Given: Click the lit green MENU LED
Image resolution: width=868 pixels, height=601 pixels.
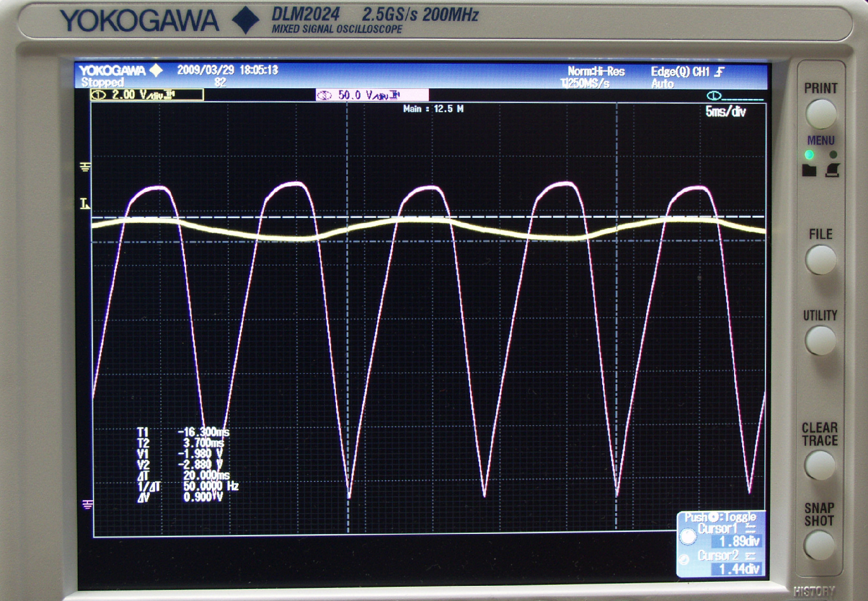Looking at the screenshot, I should 809,155.
